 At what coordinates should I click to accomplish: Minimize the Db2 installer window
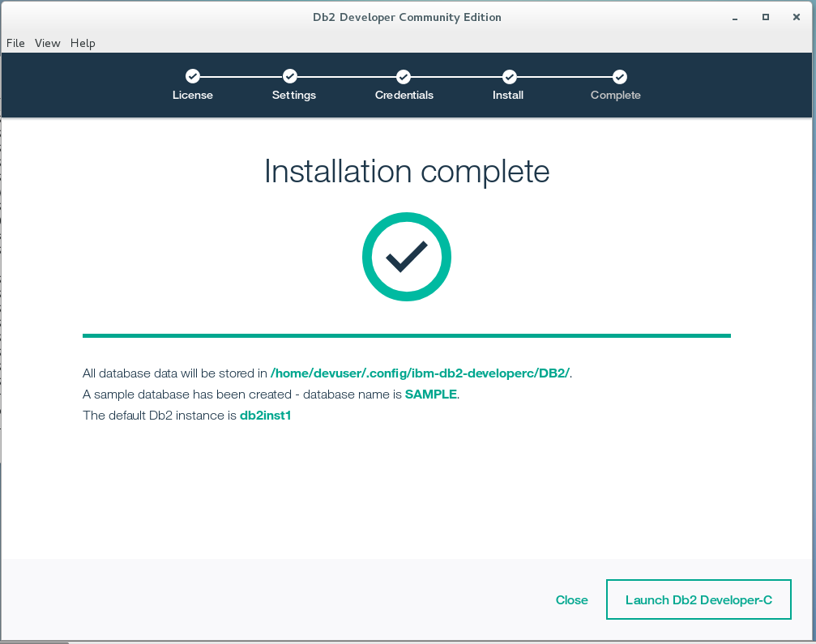coord(735,17)
